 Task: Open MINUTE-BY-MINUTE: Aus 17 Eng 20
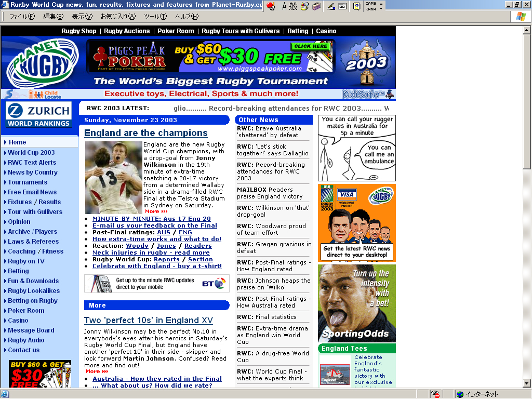[152, 219]
